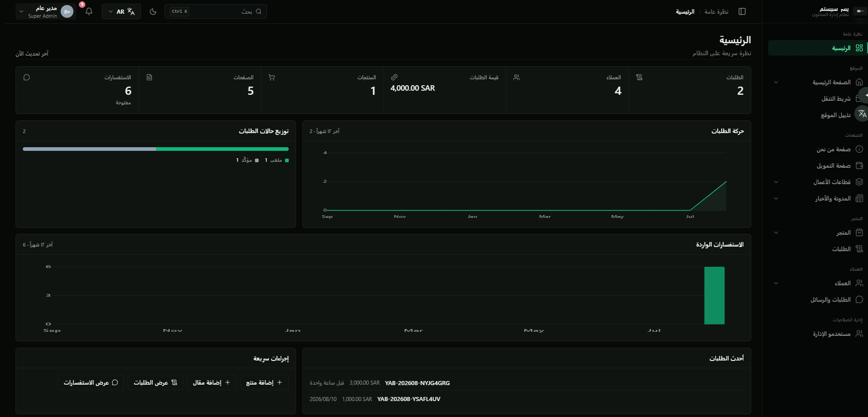
Task: Collapse the sidebar via the panel icon
Action: [742, 11]
